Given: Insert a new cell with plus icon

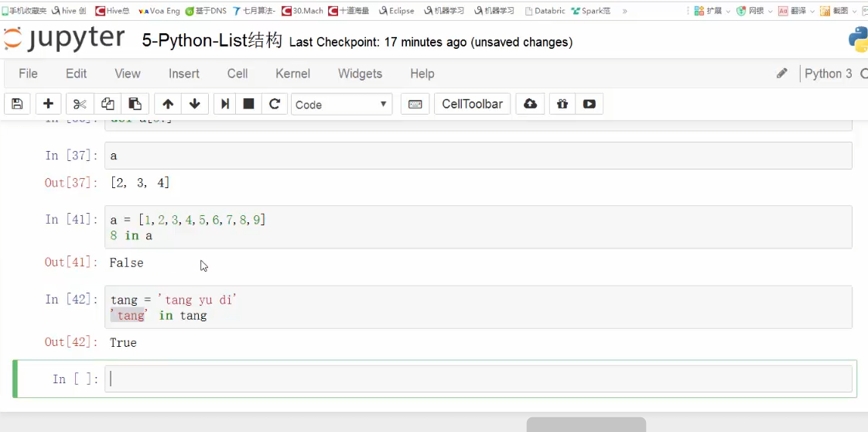Looking at the screenshot, I should click(48, 104).
